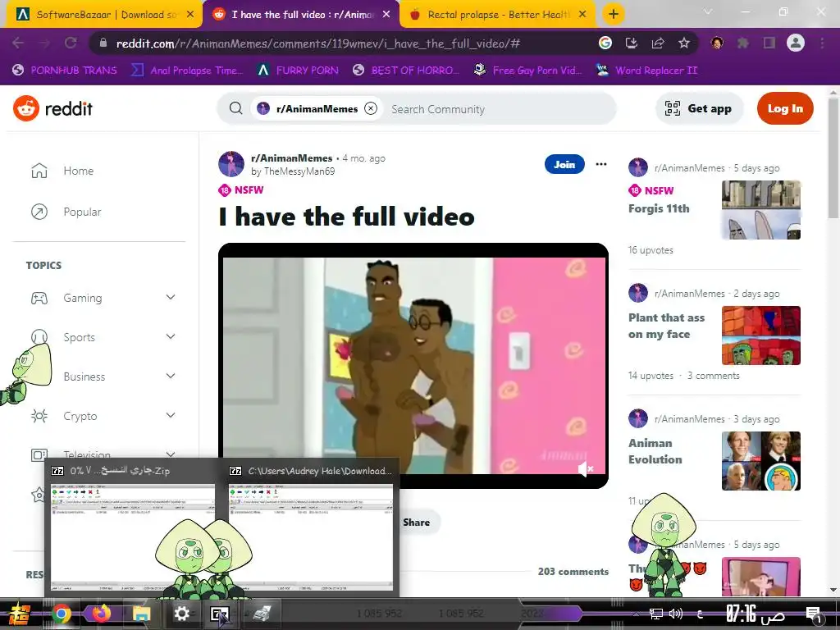Remove the r/AnimanMemes search filter
Image resolution: width=840 pixels, height=630 pixels.
click(371, 109)
